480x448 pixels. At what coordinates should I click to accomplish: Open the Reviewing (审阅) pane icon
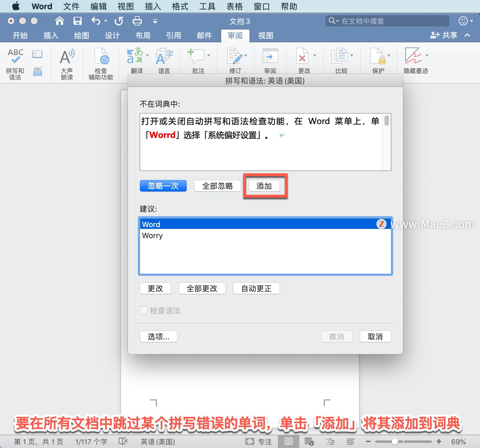click(270, 56)
